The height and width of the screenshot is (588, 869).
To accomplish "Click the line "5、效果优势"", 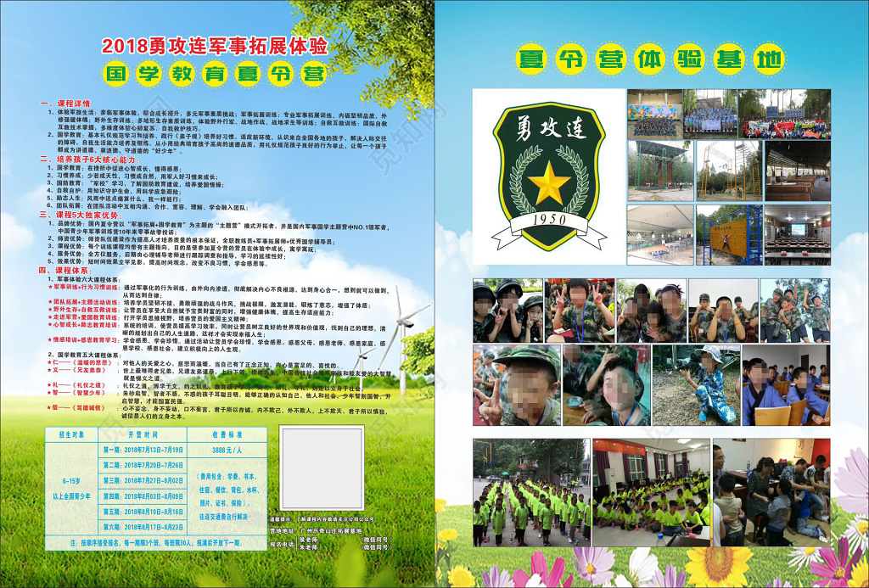I will (159, 261).
